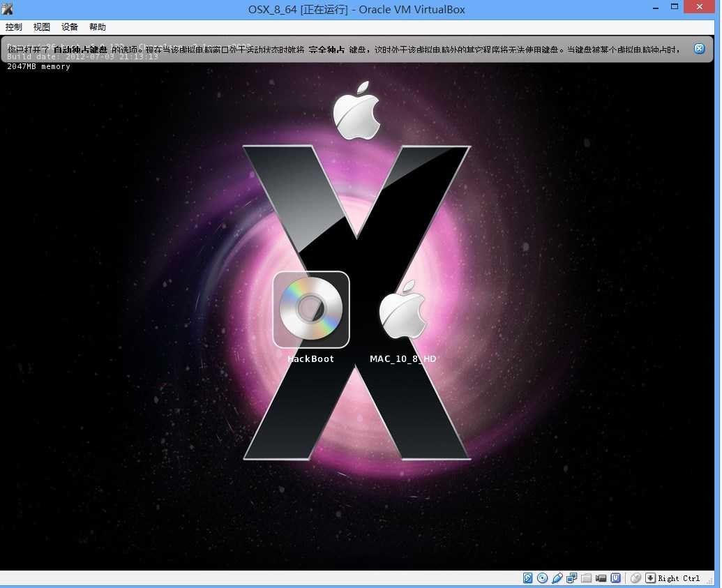The height and width of the screenshot is (588, 722).
Task: Dismiss the keyboard capture notification
Action: 699,48
